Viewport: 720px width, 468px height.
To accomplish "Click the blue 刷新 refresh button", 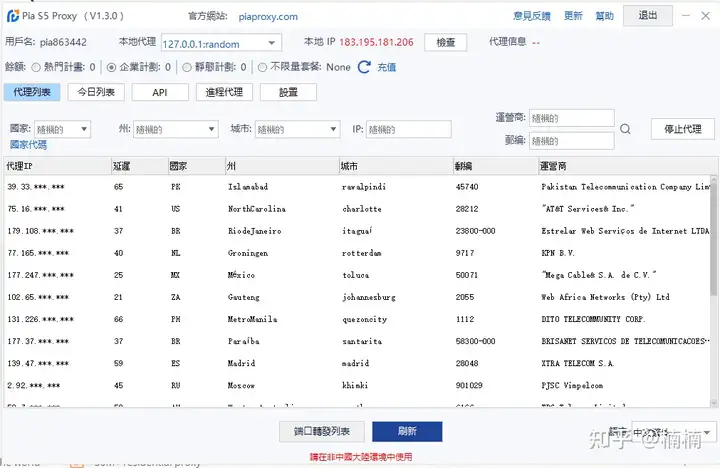I will coord(407,431).
